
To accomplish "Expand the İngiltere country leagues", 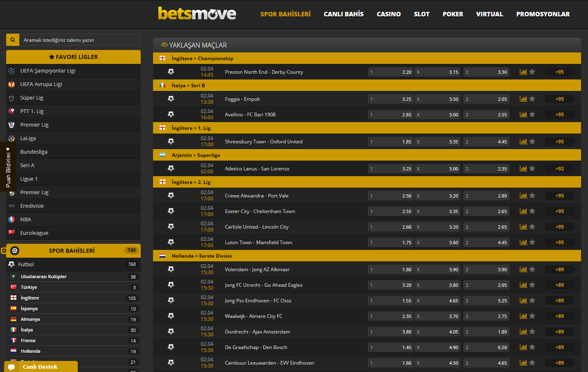I will 73,298.
